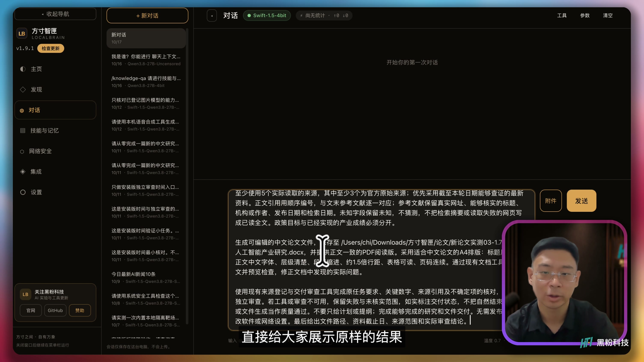Open the 参数 menu
The width and height of the screenshot is (644, 362).
(x=585, y=15)
